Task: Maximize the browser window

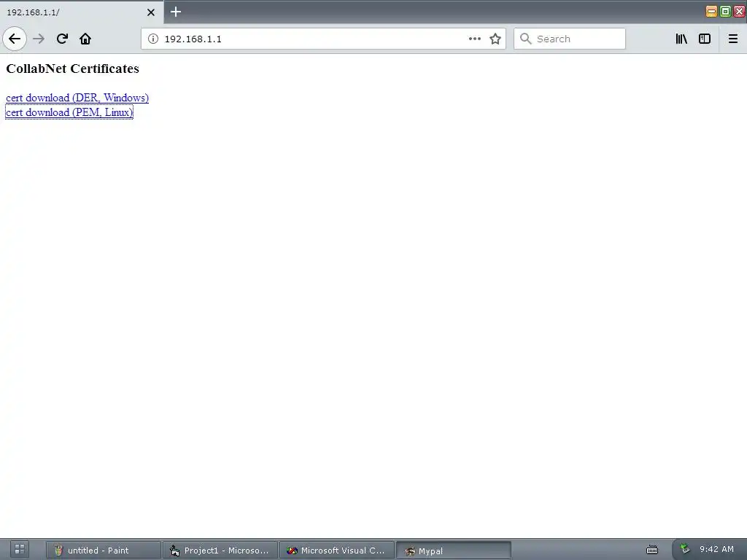Action: pyautogui.click(x=725, y=12)
